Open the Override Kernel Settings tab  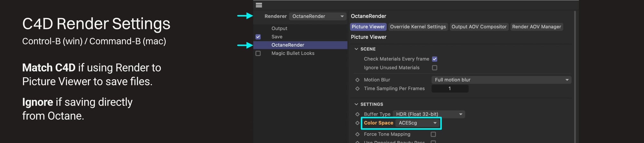(418, 27)
